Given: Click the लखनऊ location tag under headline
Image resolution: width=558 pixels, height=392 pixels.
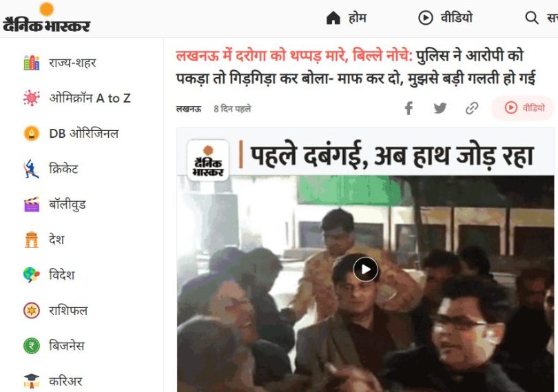Looking at the screenshot, I should [x=189, y=109].
